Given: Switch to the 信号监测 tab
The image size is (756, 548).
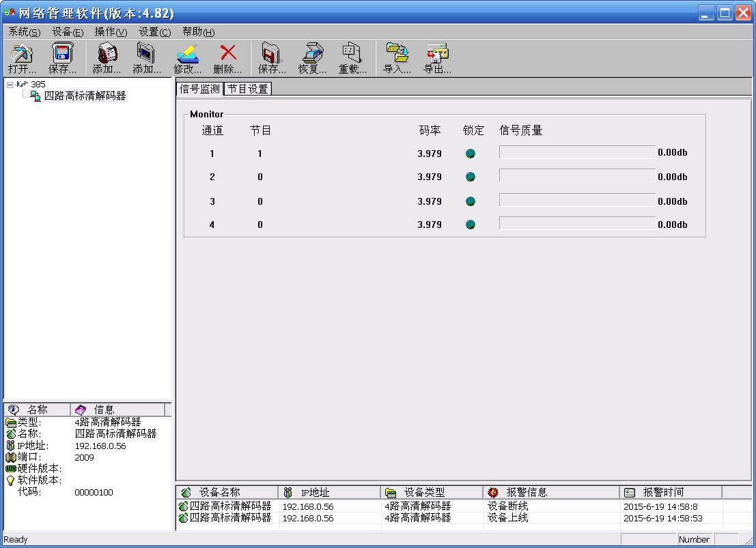Looking at the screenshot, I should [199, 89].
